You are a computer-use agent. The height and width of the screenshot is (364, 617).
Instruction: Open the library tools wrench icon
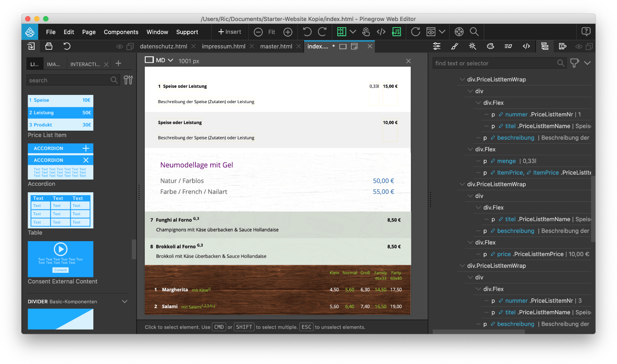pyautogui.click(x=128, y=80)
